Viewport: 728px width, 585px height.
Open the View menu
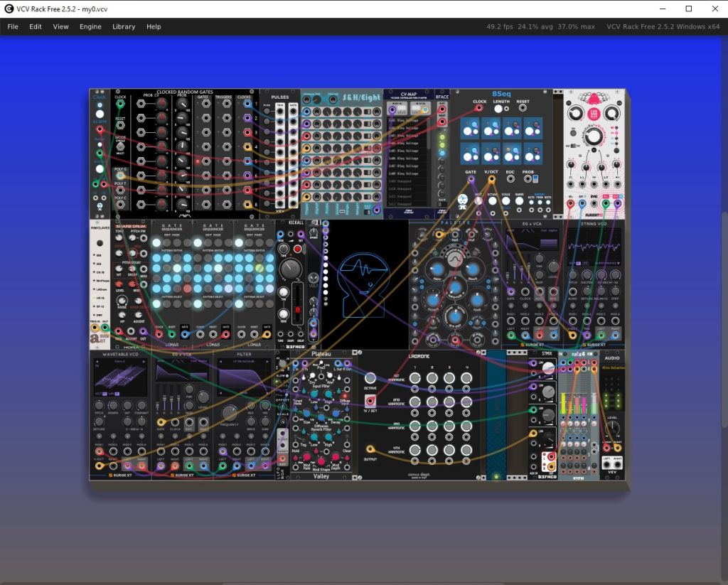[61, 26]
